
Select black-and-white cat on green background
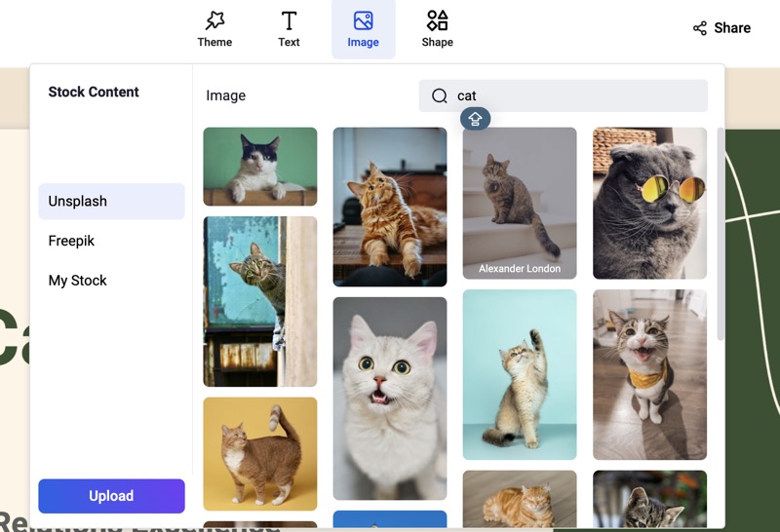point(260,167)
